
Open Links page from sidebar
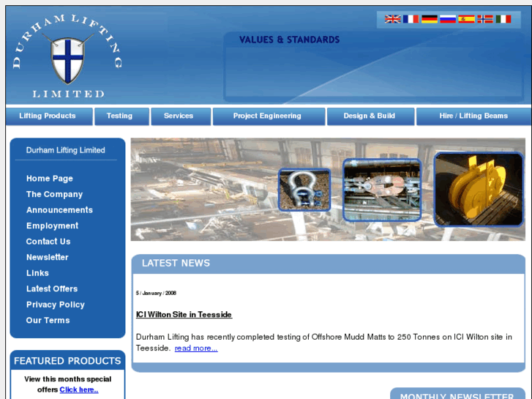pos(37,273)
